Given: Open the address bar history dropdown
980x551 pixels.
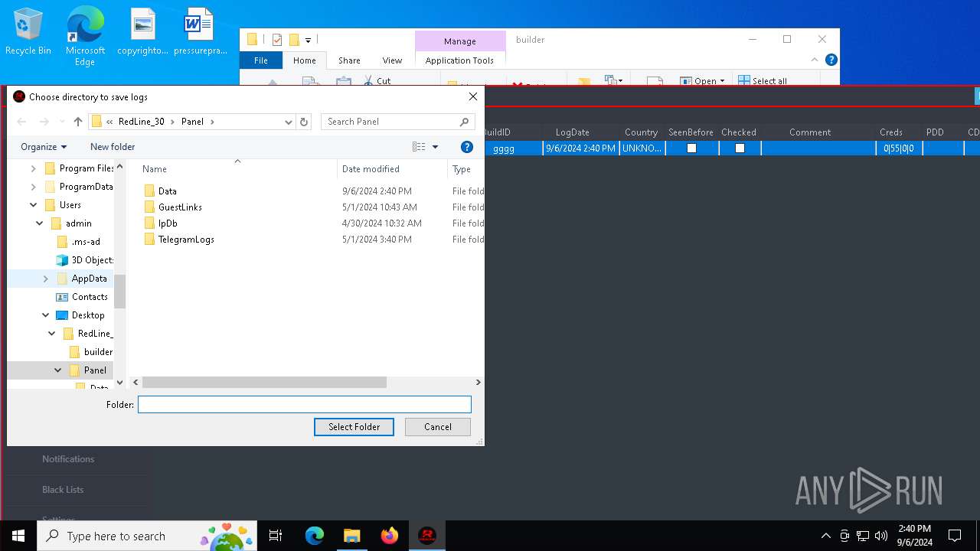Looking at the screenshot, I should pyautogui.click(x=289, y=122).
